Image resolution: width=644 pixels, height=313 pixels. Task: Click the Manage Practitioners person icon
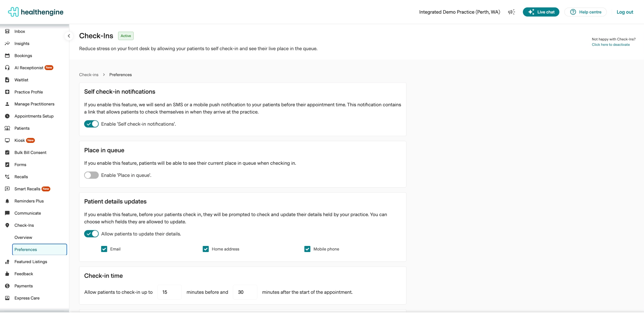7,104
